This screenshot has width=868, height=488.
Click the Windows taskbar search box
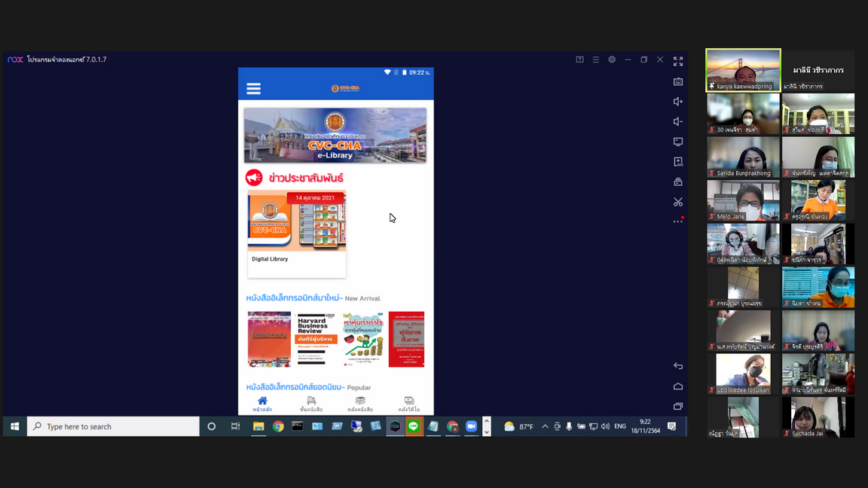114,426
